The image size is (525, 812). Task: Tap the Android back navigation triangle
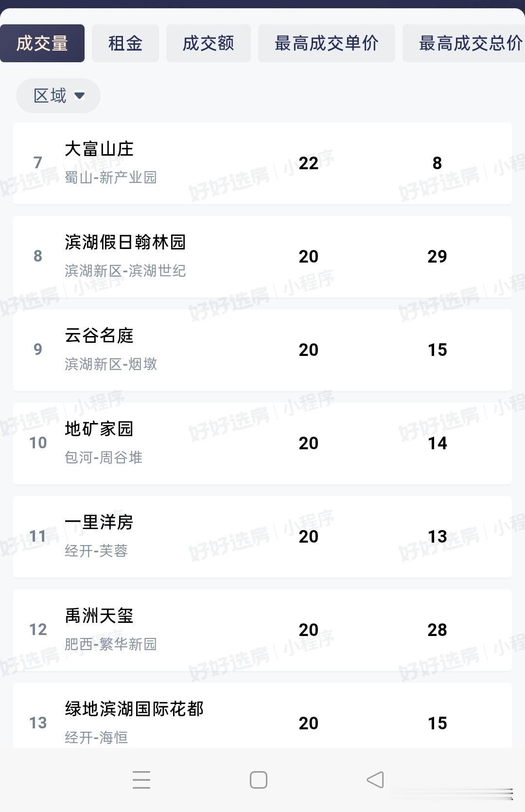[x=375, y=780]
